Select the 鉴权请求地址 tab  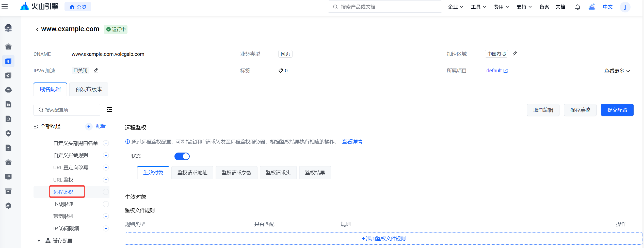point(192,173)
